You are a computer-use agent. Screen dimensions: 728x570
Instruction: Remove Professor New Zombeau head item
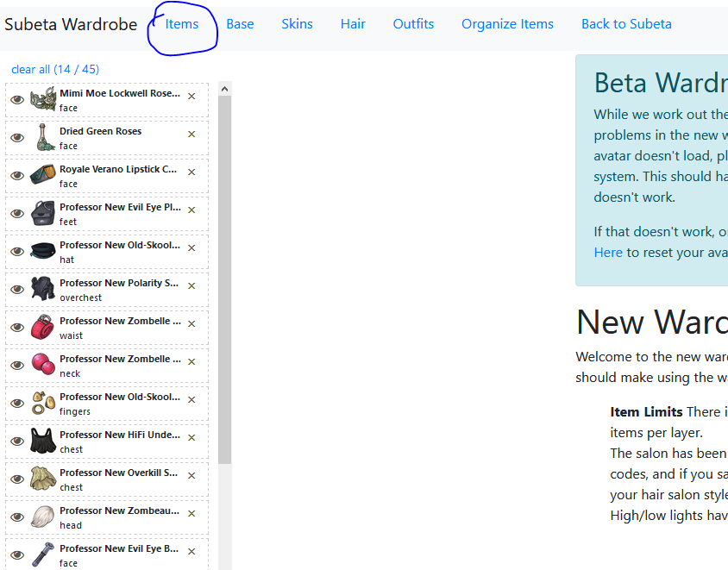coord(191,513)
